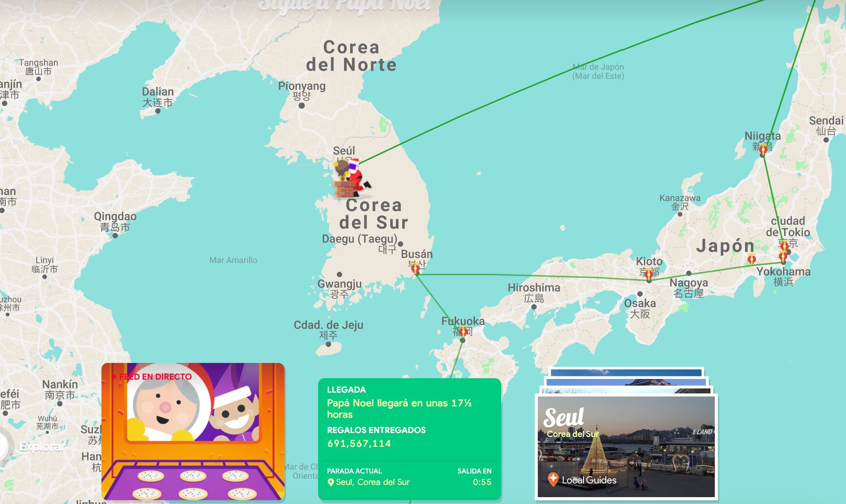
Task: Click the location pin beside Seul, Corea del Sur
Action: tap(331, 482)
